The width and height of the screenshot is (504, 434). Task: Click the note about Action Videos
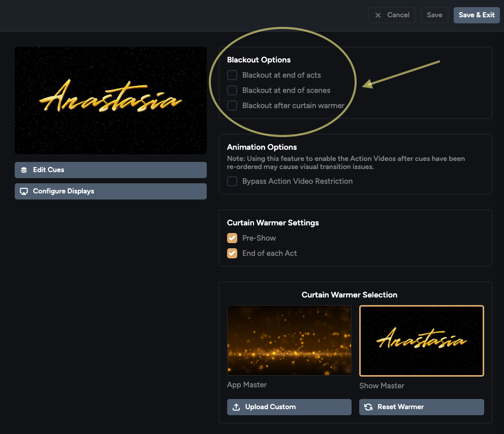tap(346, 162)
